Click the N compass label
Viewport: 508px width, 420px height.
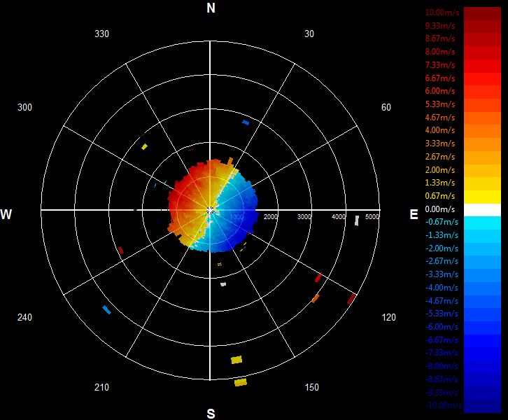click(211, 8)
